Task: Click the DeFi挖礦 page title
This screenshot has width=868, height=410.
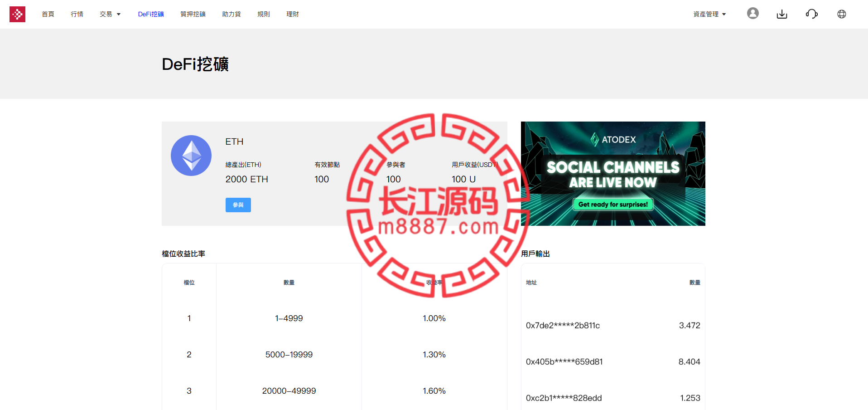Action: (195, 64)
